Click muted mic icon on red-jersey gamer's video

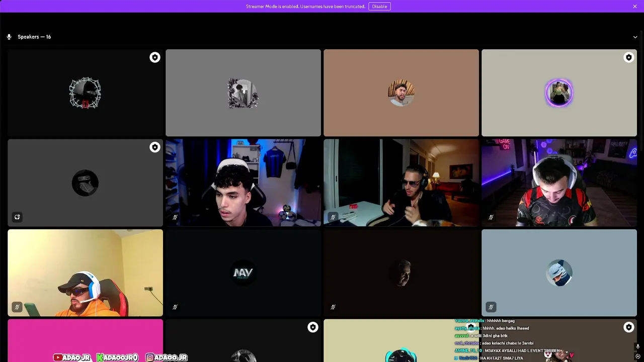(x=491, y=217)
